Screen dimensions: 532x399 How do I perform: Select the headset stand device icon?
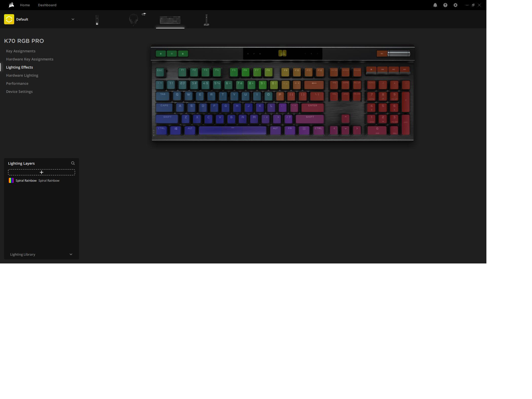[206, 20]
